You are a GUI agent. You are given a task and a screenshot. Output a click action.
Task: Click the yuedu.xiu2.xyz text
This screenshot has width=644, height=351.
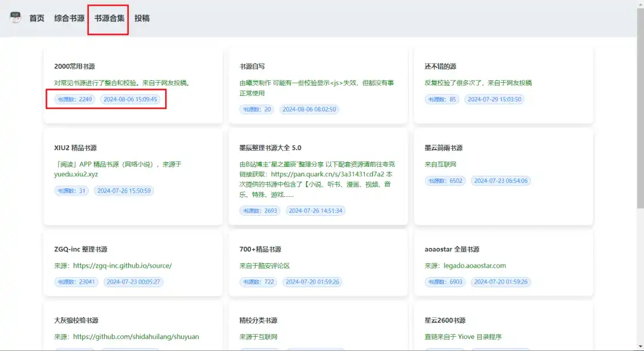point(76,174)
